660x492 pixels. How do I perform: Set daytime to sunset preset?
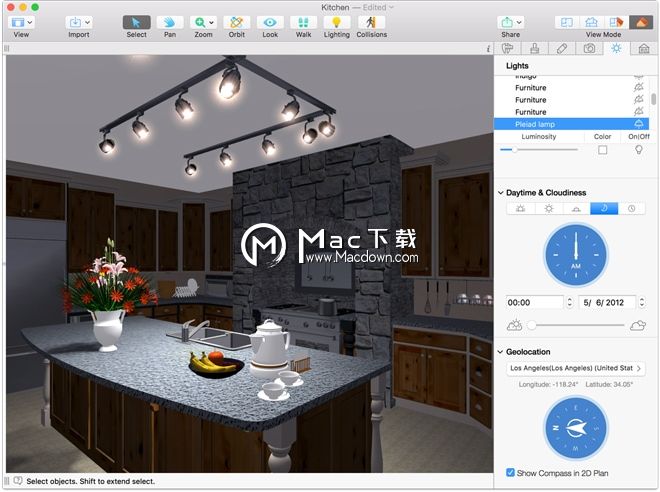576,208
